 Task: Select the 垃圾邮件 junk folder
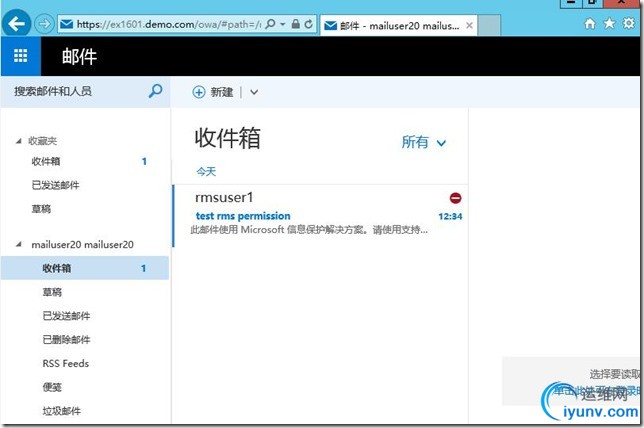62,411
